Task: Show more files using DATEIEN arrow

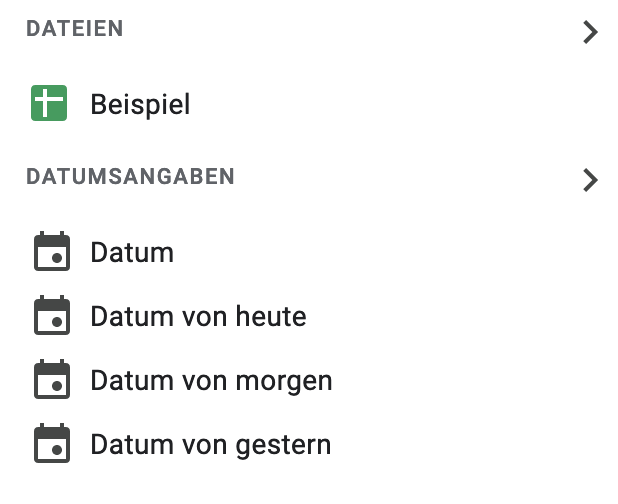Action: pyautogui.click(x=590, y=32)
